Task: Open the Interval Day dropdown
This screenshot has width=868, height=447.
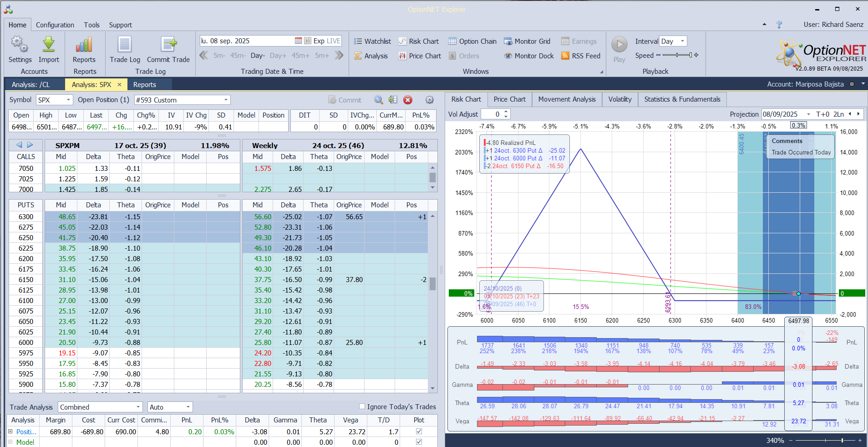Action: pos(682,41)
